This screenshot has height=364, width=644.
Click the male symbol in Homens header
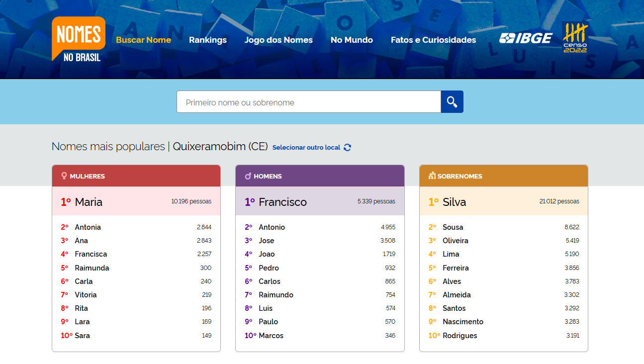[x=248, y=176]
